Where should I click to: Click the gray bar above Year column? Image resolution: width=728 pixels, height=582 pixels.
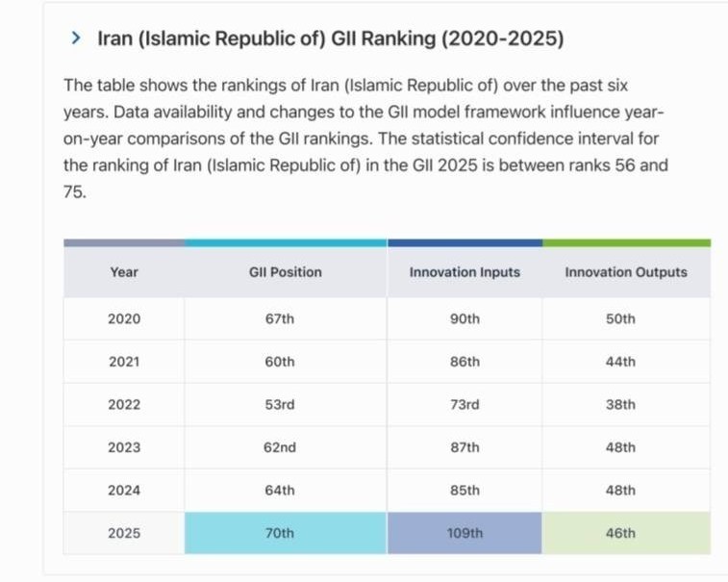124,242
